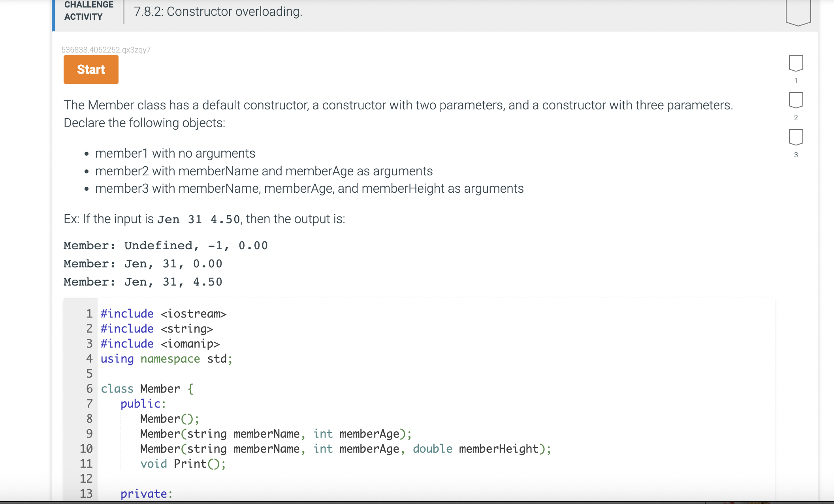Click line number 1 in the code gutter

pyautogui.click(x=89, y=313)
